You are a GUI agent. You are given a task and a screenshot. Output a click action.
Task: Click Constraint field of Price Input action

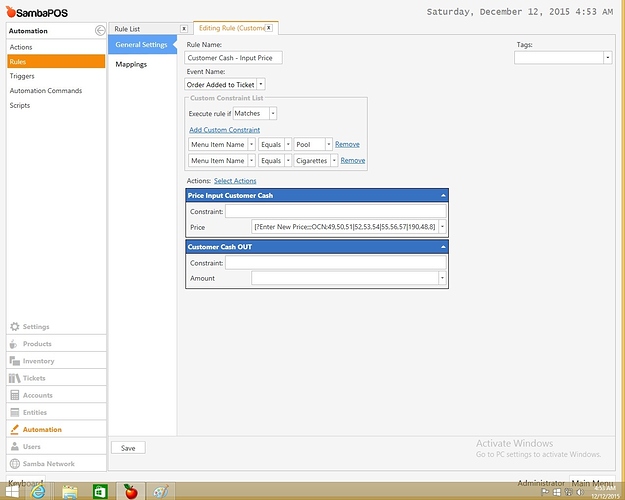[x=336, y=211]
